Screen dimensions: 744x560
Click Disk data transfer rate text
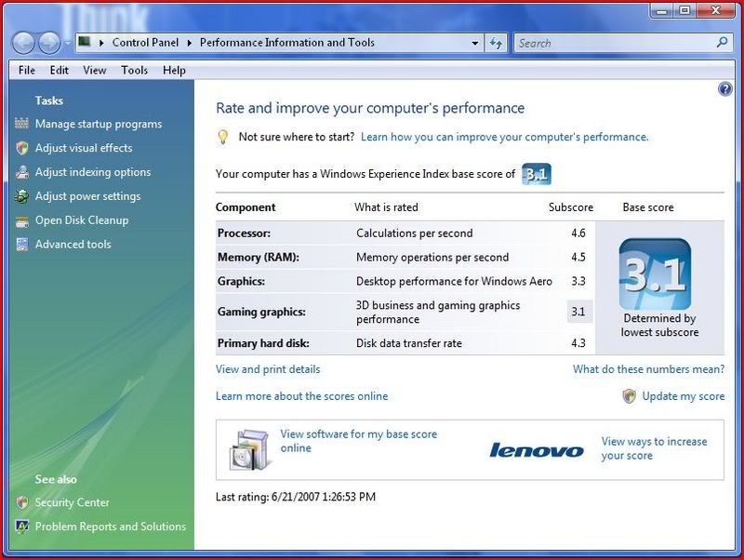409,343
